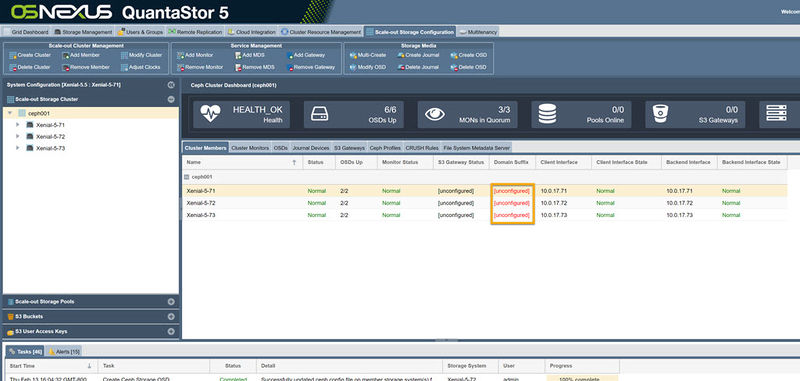Select the Cluster Members tab
800x381 pixels.
[206, 147]
